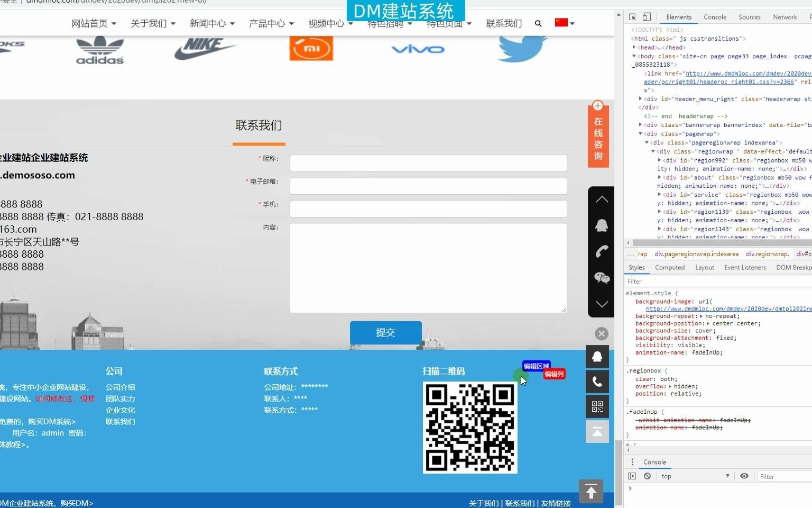This screenshot has height=508, width=812.
Task: Click the clear console icon
Action: pyautogui.click(x=647, y=476)
